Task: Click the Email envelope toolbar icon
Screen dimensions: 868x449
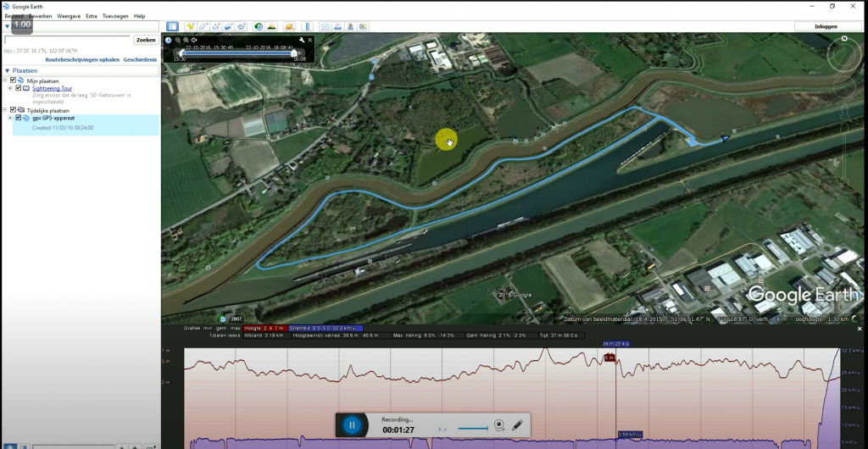Action: (x=325, y=26)
